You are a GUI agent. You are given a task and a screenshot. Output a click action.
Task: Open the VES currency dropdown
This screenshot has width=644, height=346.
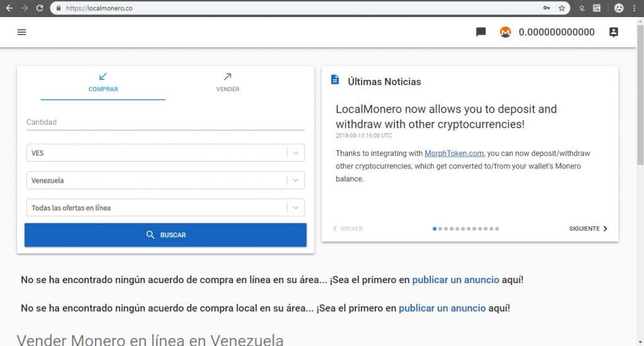click(165, 153)
